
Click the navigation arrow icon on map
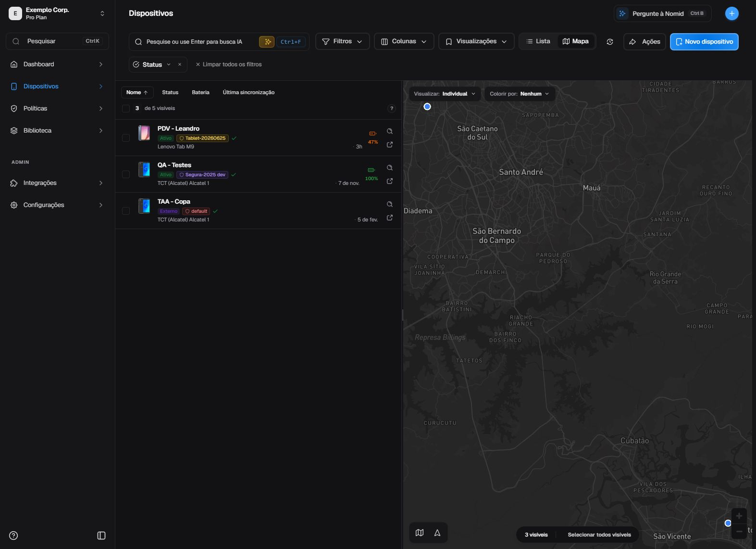point(437,533)
